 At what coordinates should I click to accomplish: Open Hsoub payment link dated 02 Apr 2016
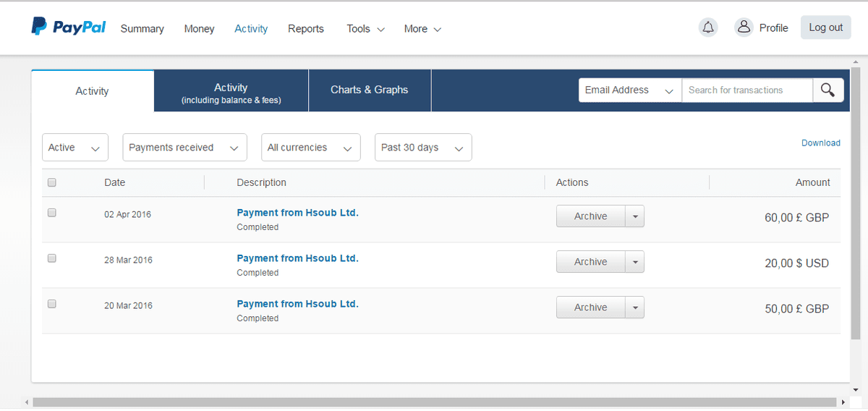297,213
